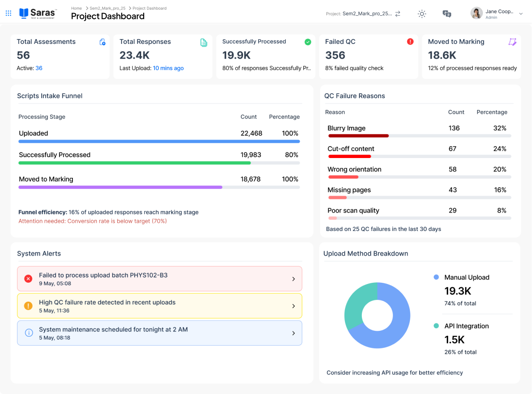Click the Moved to Marking purple icon
This screenshot has height=394, width=532.
(x=512, y=42)
